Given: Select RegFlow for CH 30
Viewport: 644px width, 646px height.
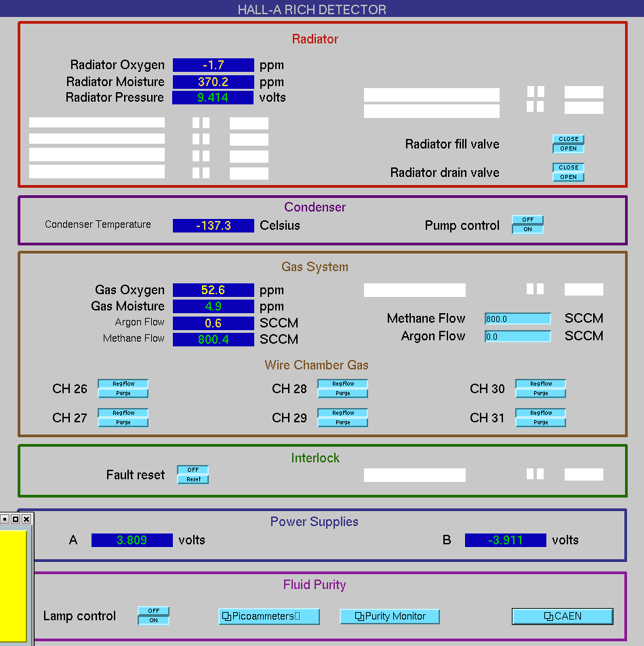Looking at the screenshot, I should click(540, 384).
